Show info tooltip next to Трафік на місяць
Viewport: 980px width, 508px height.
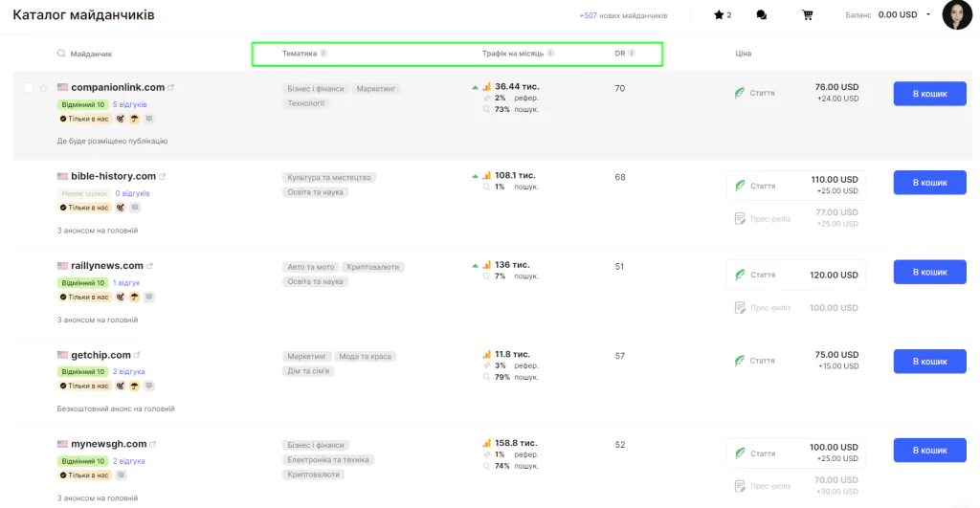[x=550, y=54]
